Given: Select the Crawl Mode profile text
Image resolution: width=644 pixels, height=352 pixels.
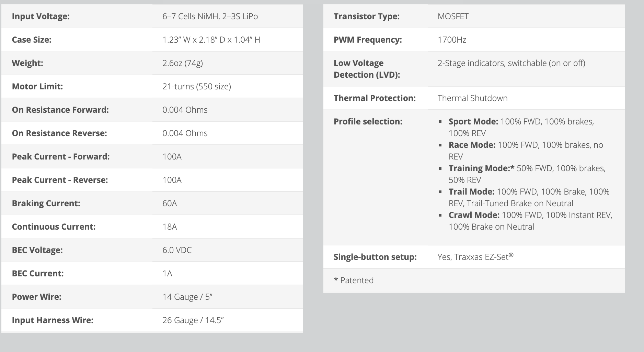Looking at the screenshot, I should (x=474, y=215).
